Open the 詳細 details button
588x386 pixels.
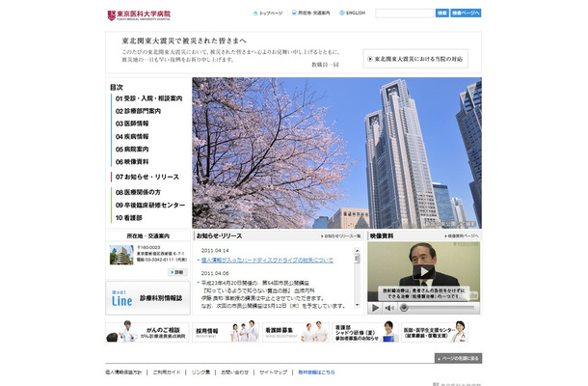click(177, 272)
